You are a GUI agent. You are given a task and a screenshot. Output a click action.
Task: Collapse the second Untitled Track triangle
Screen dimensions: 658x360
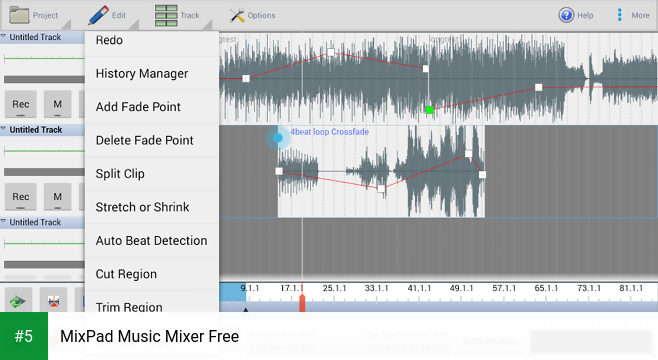coord(4,129)
